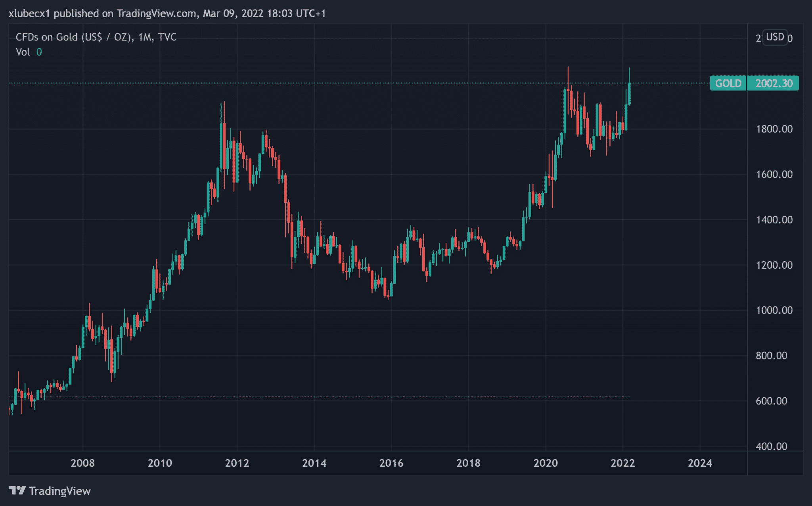Viewport: 812px width, 506px height.
Task: Click the 2016 label on time axis
Action: [x=391, y=463]
